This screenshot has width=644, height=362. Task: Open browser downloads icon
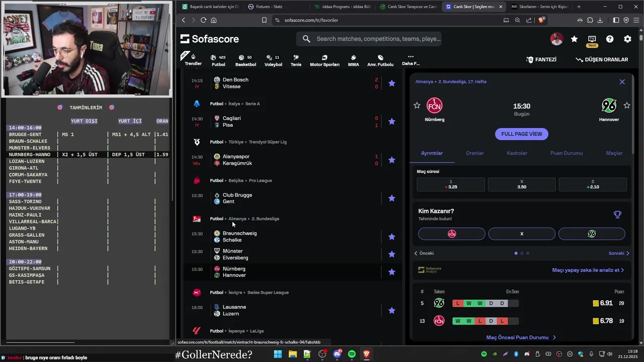click(600, 20)
